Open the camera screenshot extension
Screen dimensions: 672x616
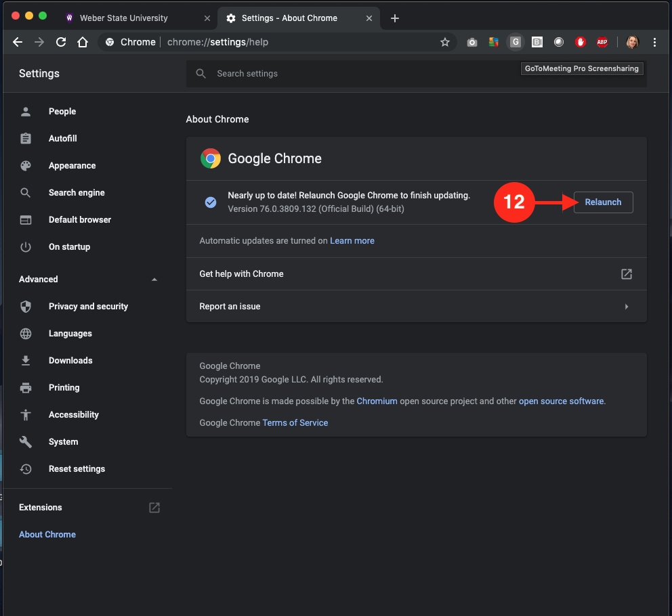(472, 42)
